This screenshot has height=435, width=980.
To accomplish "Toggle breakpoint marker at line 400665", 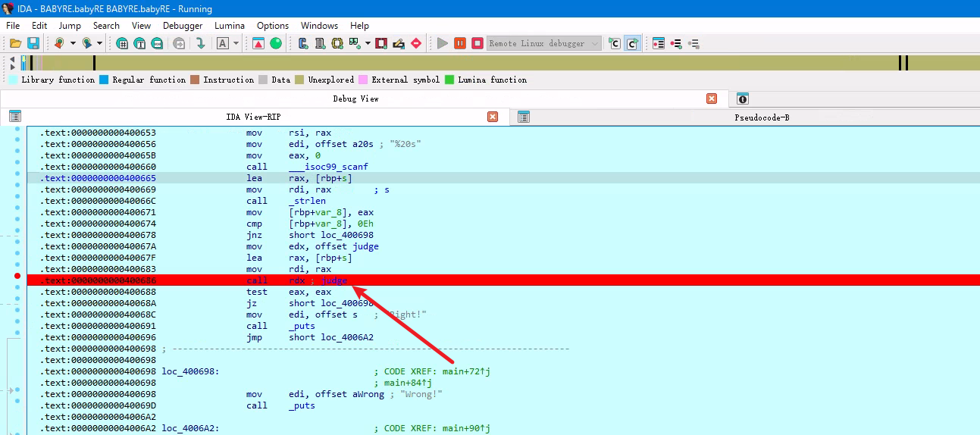I will click(x=17, y=178).
